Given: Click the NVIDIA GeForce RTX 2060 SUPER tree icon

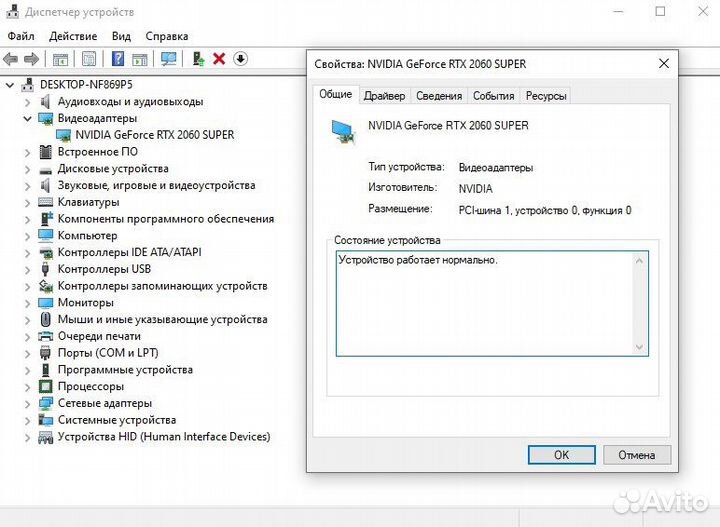Looking at the screenshot, I should [63, 135].
